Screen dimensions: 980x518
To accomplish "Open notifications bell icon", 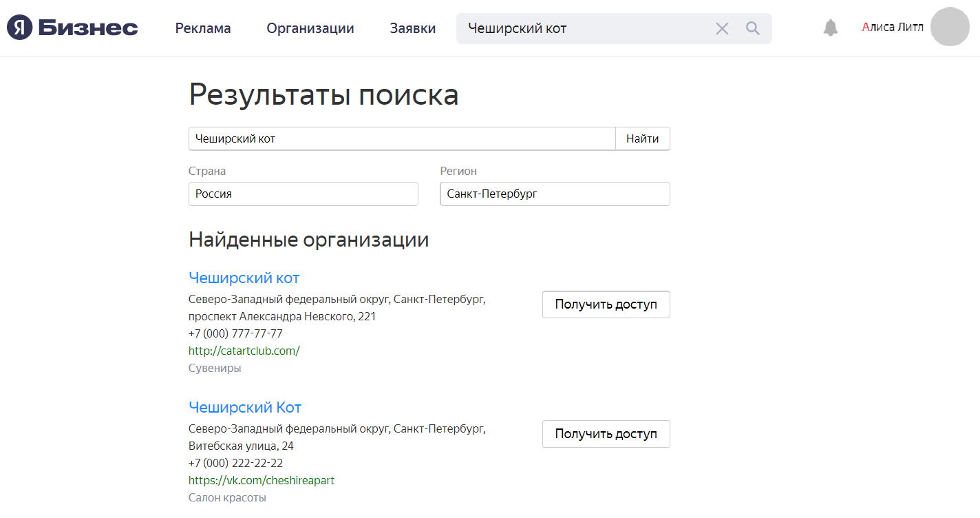I will pos(831,28).
